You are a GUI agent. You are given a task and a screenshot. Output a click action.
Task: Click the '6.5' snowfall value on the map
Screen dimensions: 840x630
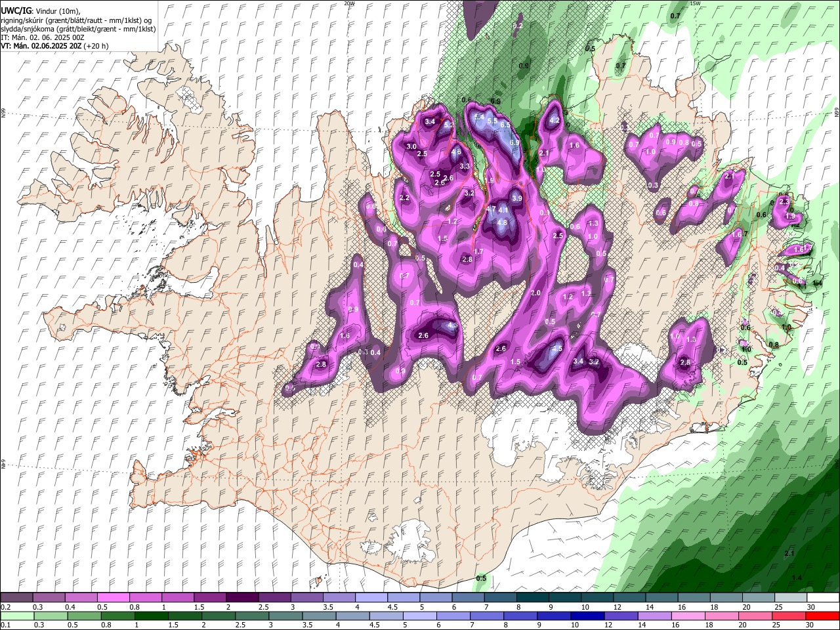click(505, 125)
